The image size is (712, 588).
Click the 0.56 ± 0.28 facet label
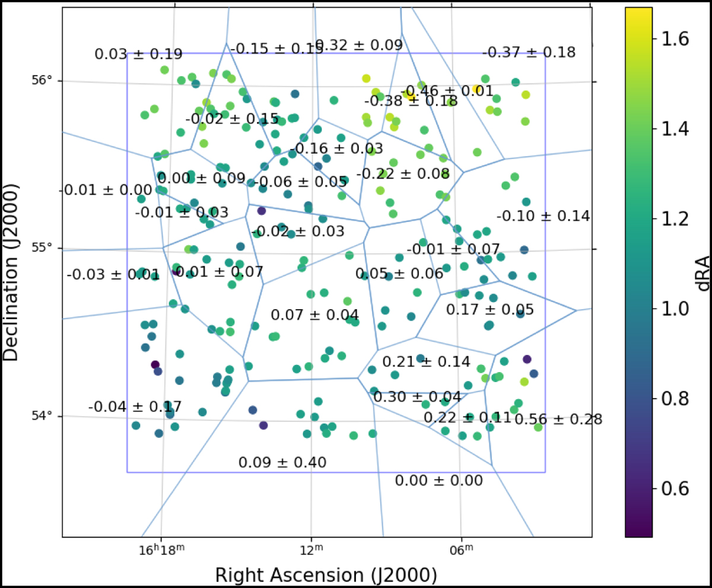558,420
